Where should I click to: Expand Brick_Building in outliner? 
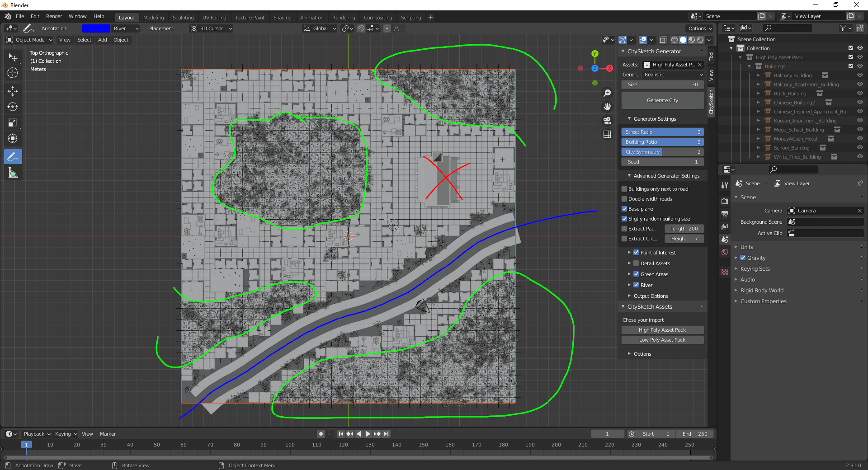pyautogui.click(x=759, y=94)
